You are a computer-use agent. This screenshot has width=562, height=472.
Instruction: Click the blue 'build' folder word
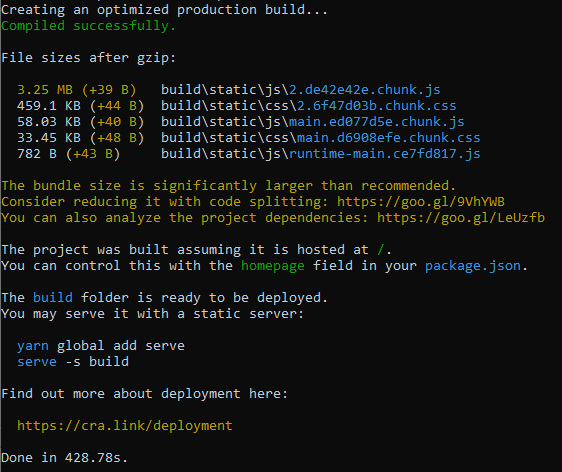pyautogui.click(x=53, y=298)
